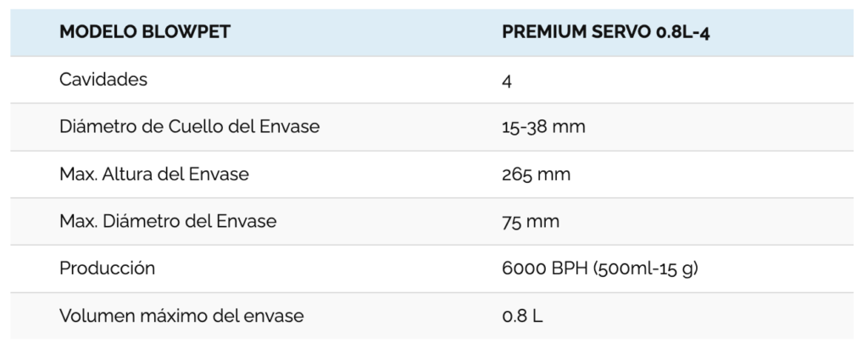
Task: Select the 0.8 L value cell
Action: [x=522, y=316]
